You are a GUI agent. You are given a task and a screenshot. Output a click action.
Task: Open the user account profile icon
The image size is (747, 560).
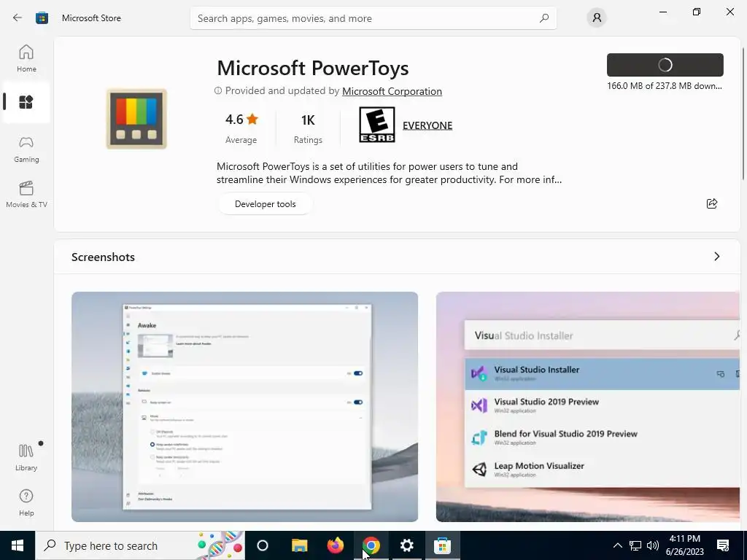pos(597,18)
